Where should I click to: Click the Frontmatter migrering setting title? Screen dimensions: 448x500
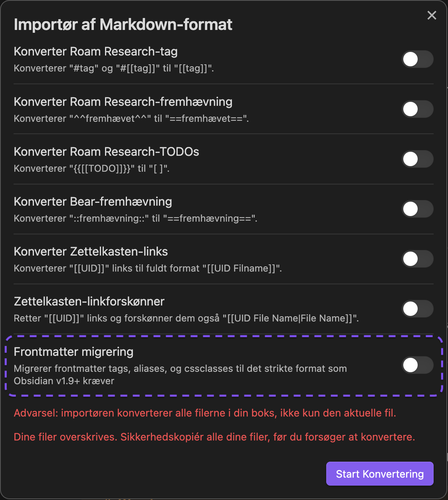73,352
